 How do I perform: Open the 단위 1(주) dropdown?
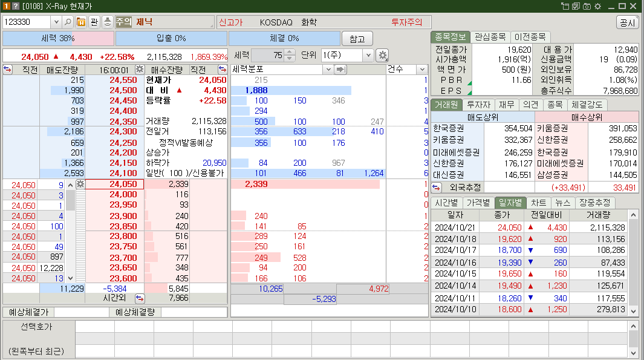point(368,55)
